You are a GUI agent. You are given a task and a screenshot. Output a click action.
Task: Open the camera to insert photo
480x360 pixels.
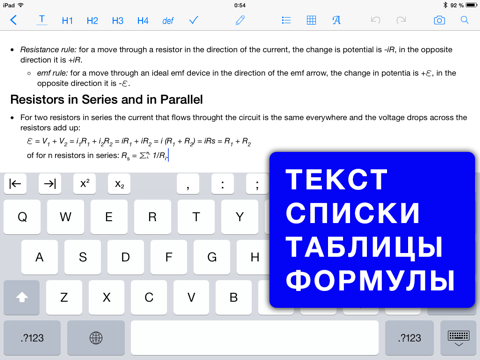point(439,20)
